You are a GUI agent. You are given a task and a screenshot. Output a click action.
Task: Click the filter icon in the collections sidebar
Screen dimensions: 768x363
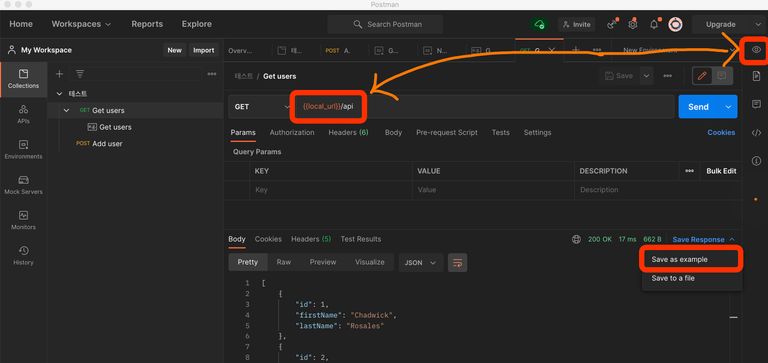point(80,74)
